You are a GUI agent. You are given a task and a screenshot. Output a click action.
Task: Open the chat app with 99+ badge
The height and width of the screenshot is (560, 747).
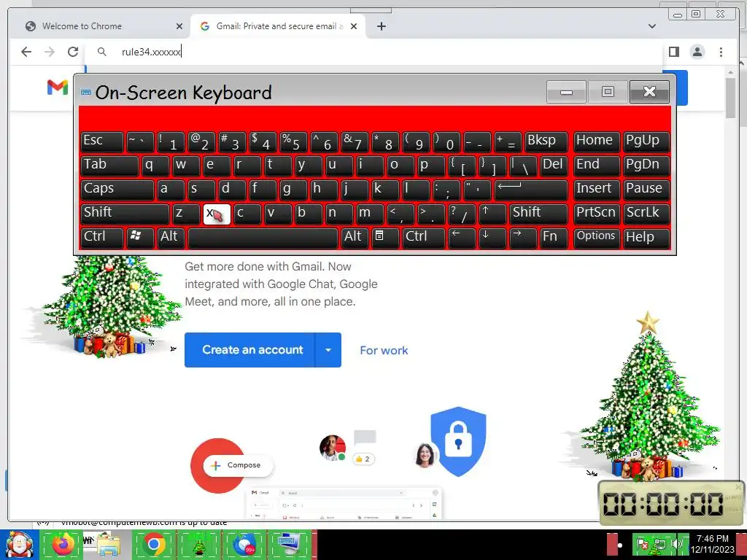[x=244, y=545]
